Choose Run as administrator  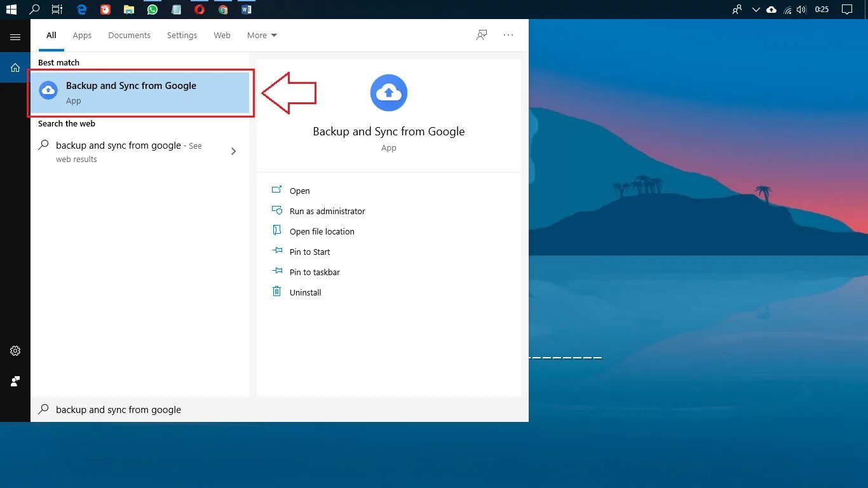(x=327, y=211)
